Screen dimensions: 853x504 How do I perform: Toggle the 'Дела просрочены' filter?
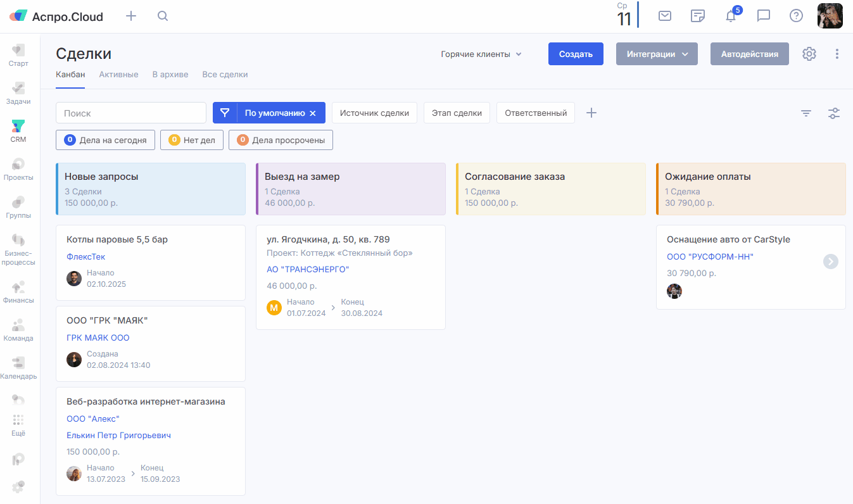coord(281,140)
